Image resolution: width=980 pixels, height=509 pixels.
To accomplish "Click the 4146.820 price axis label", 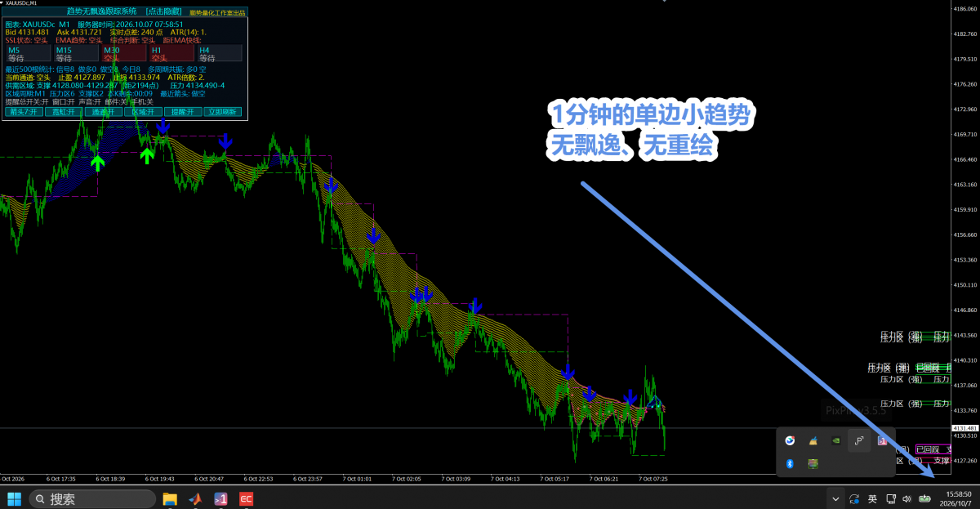I will click(966, 310).
